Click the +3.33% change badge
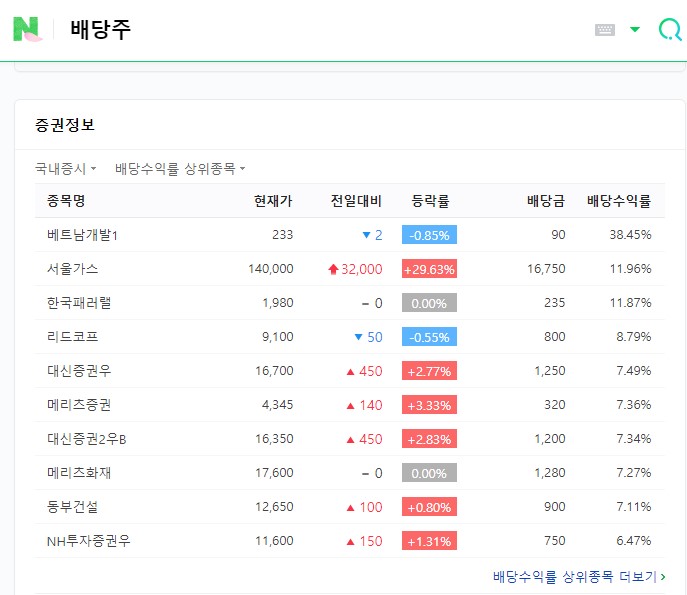 (429, 404)
